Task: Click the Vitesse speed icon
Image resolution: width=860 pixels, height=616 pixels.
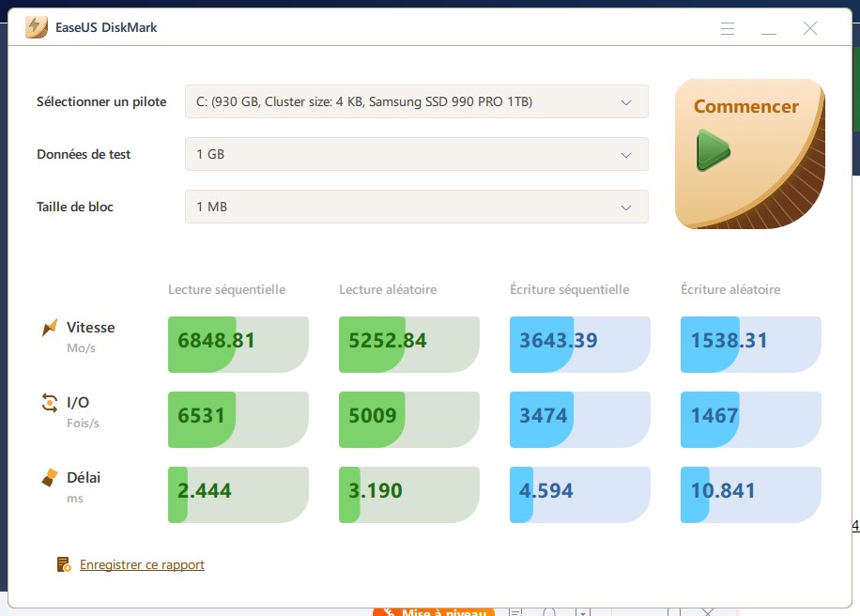Action: point(50,328)
